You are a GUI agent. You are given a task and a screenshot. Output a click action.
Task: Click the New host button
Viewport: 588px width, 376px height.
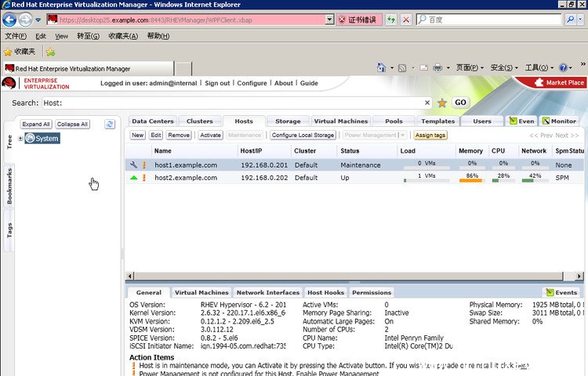click(x=138, y=135)
